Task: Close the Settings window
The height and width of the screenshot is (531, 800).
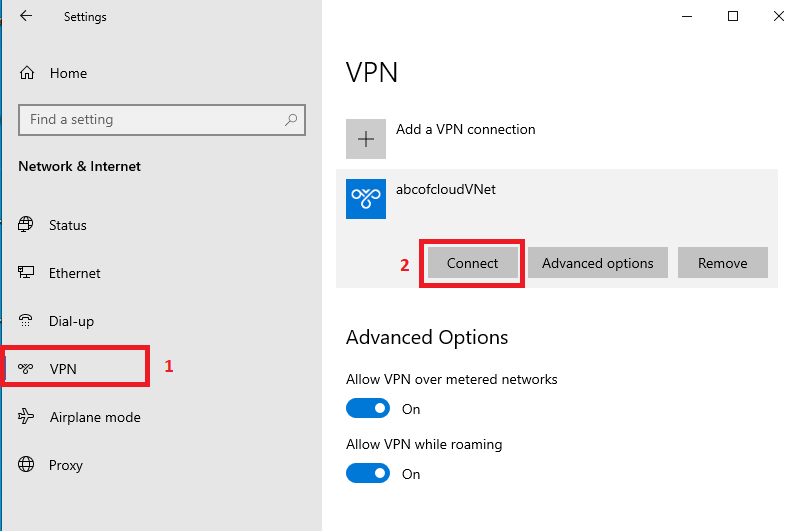Action: coord(779,16)
